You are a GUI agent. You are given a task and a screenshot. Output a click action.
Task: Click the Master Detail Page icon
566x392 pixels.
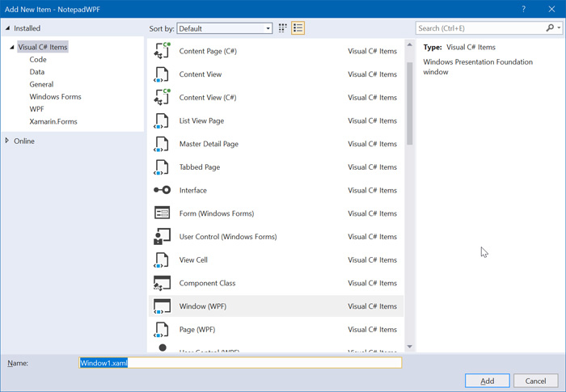coord(162,144)
